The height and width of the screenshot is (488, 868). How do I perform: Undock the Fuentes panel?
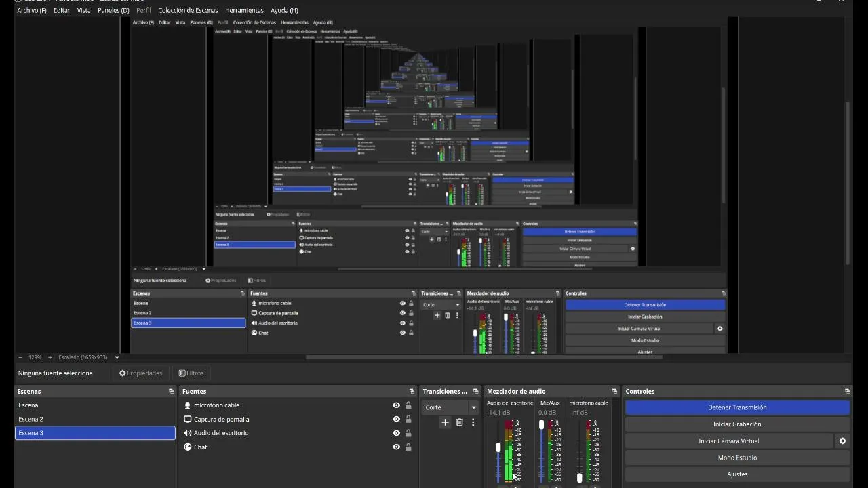point(412,391)
